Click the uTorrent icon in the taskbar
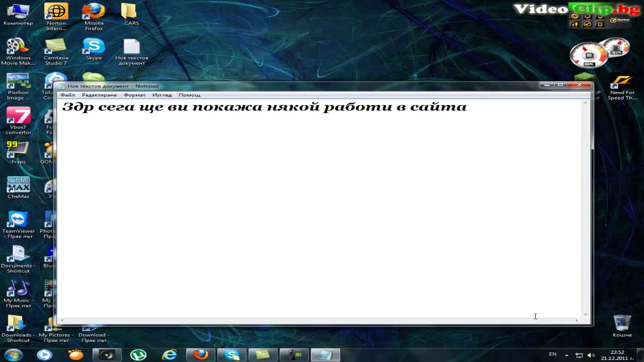 click(138, 355)
